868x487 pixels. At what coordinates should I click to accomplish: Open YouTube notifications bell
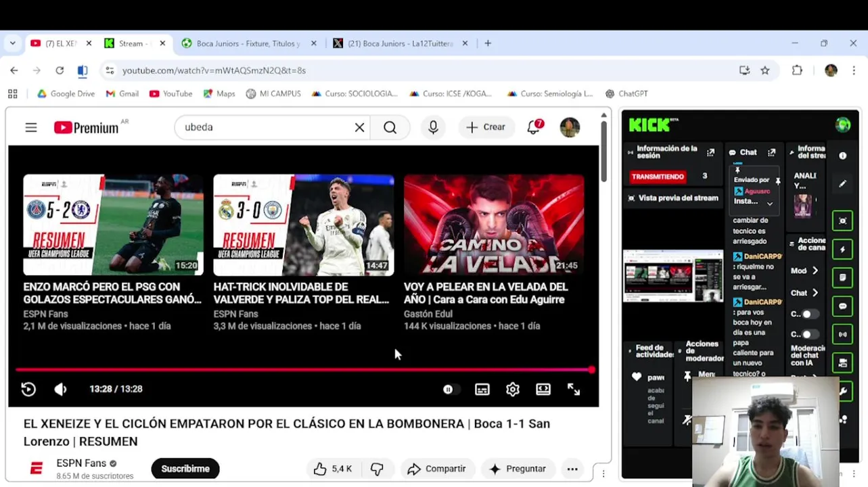(534, 127)
